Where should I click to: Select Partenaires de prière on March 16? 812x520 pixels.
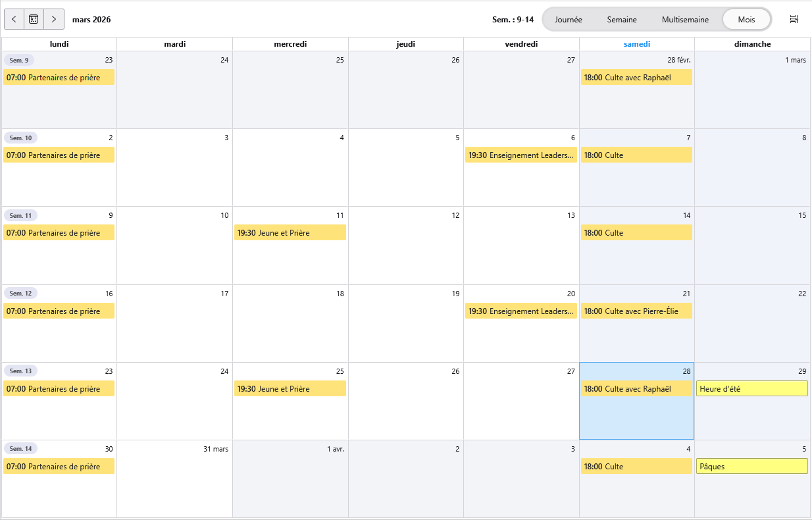click(x=59, y=311)
